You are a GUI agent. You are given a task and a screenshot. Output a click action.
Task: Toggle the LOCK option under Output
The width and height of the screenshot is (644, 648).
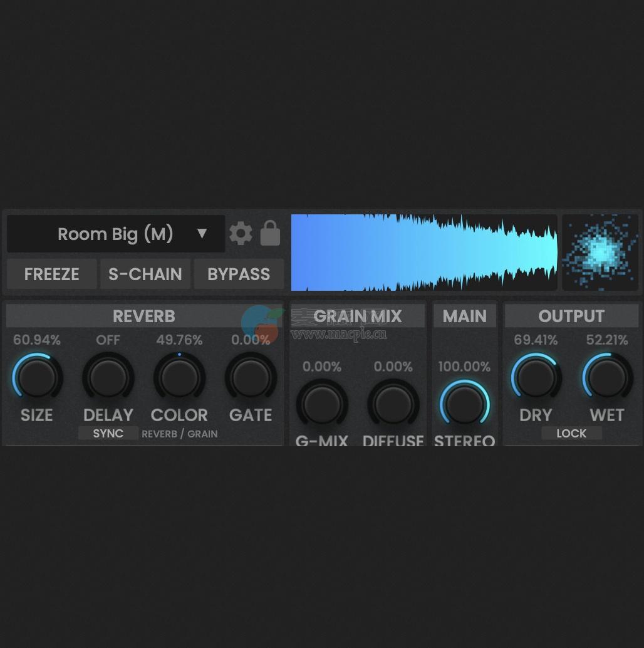[x=571, y=433]
